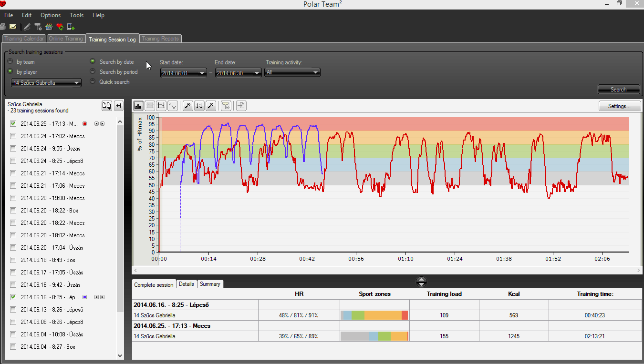This screenshot has width=644, height=364.
Task: Click the sport zones bar for Lépcső row
Action: coord(374,315)
